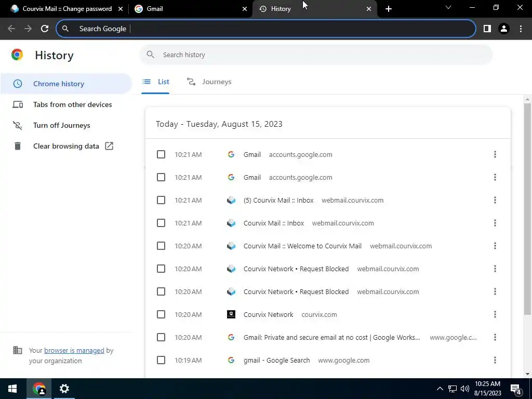532x399 pixels.
Task: Click the Chrome logo beside History title
Action: coord(17,55)
